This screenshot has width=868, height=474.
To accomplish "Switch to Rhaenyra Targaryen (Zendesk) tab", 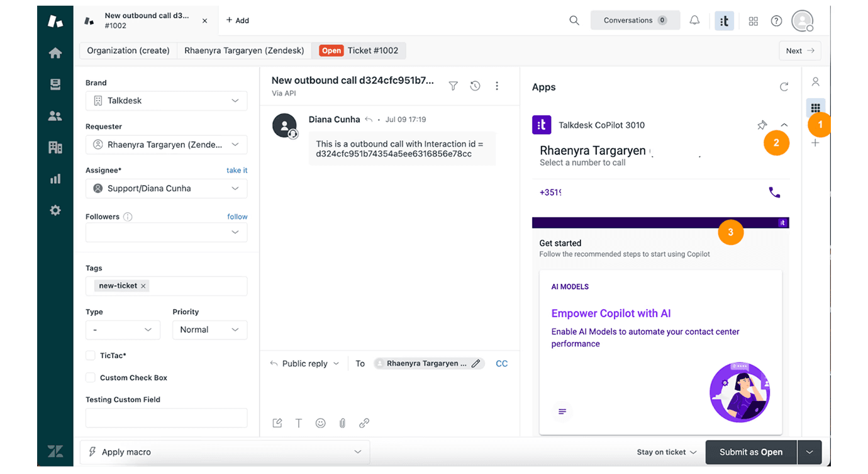I will [244, 50].
